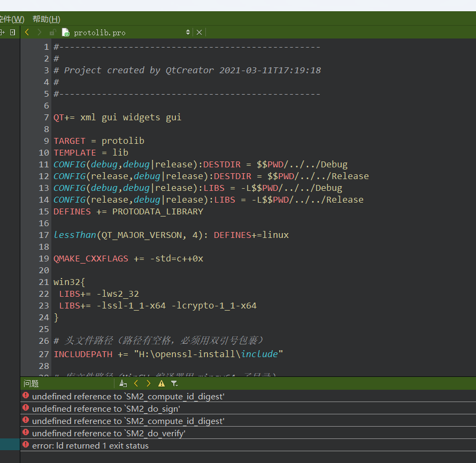Click line number 21 in the gutter
This screenshot has width=476, height=463.
tap(44, 282)
